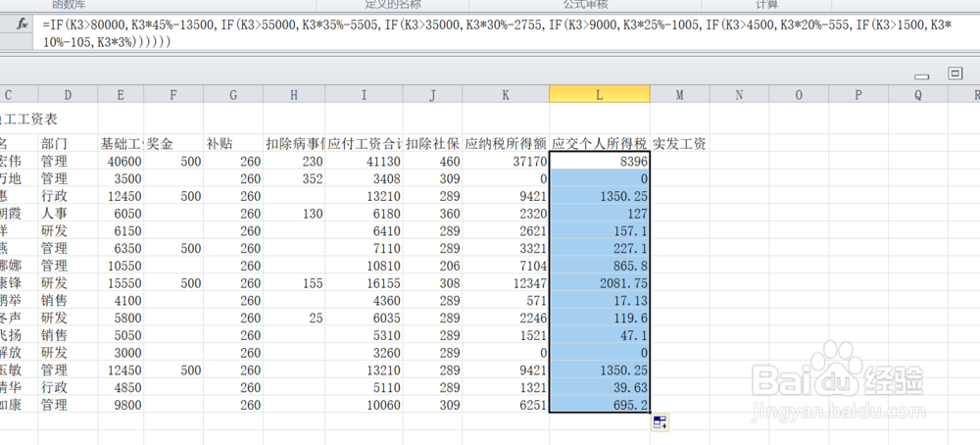This screenshot has height=445, width=980.
Task: Select the sick leave deduction cell 25
Action: coord(294,319)
